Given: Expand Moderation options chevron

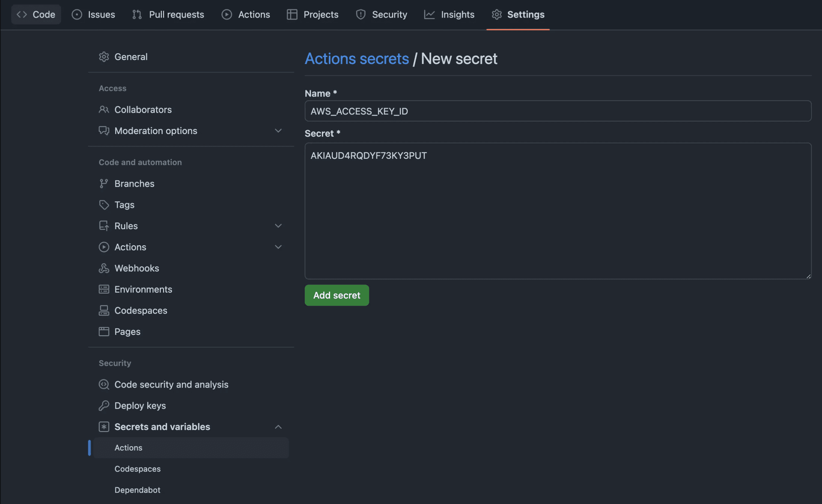Looking at the screenshot, I should (x=278, y=131).
